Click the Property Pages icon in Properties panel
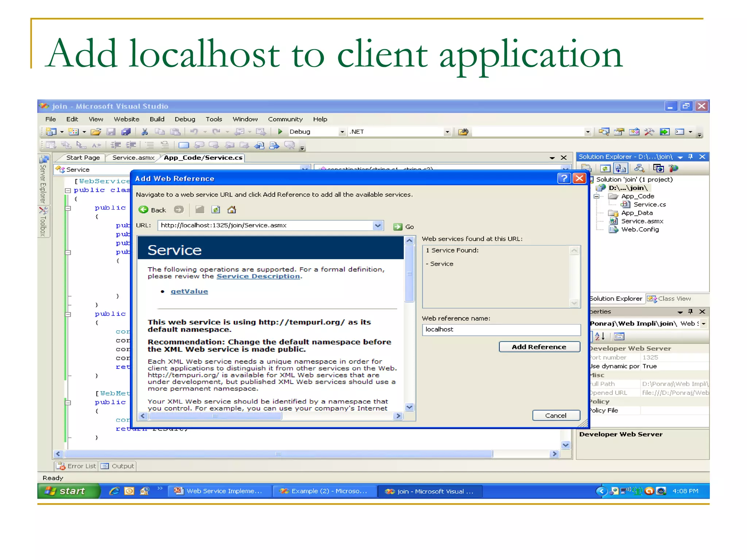 (619, 336)
